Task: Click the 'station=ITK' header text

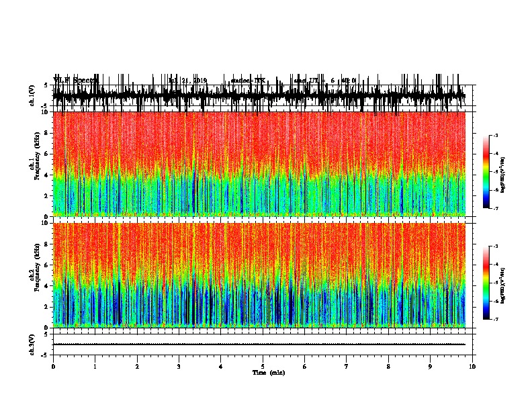Action: [248, 81]
